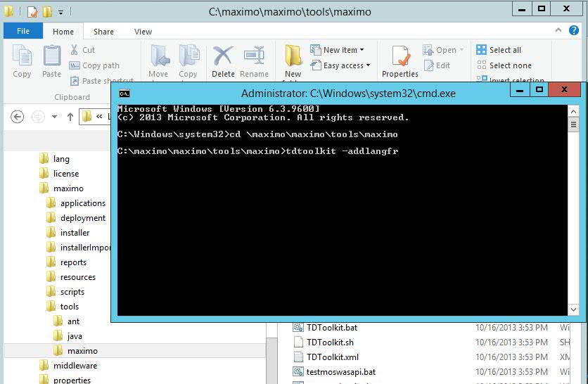588x384 pixels.
Task: Open the New item dropdown
Action: pyautogui.click(x=337, y=50)
